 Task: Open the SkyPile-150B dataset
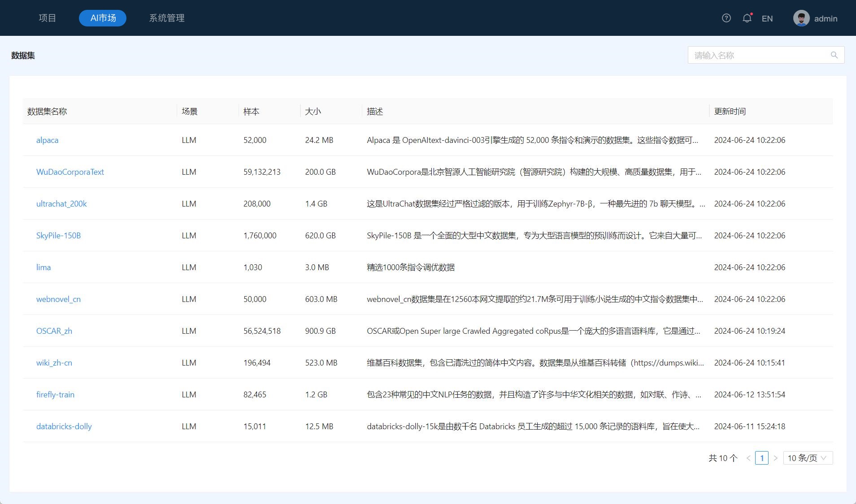point(58,236)
